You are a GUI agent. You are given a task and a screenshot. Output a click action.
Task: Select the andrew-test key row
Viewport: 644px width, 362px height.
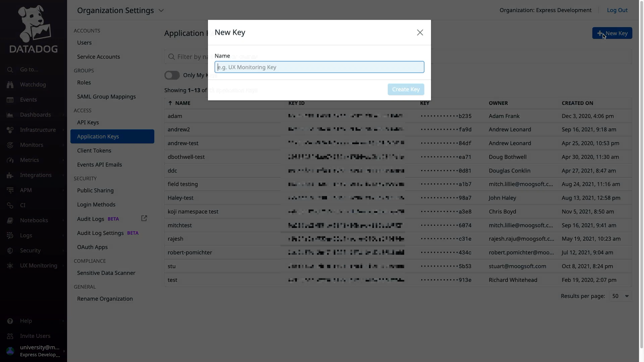point(398,143)
